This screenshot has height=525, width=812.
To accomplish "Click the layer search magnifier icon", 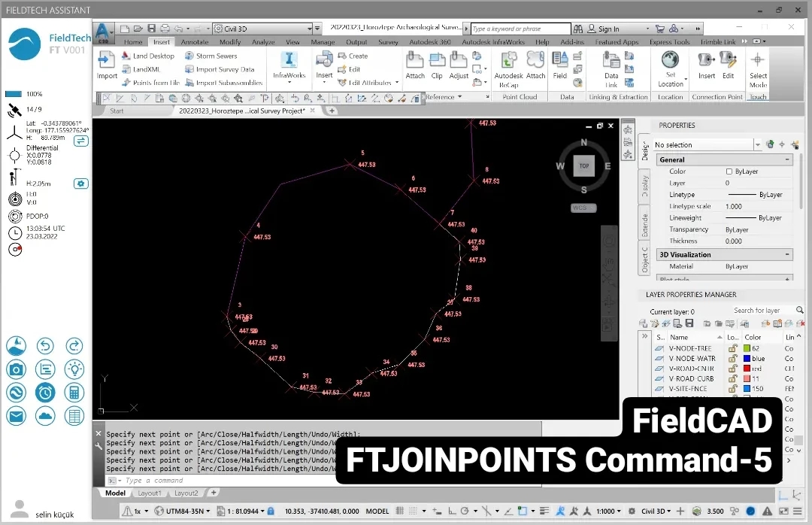I will 799,310.
